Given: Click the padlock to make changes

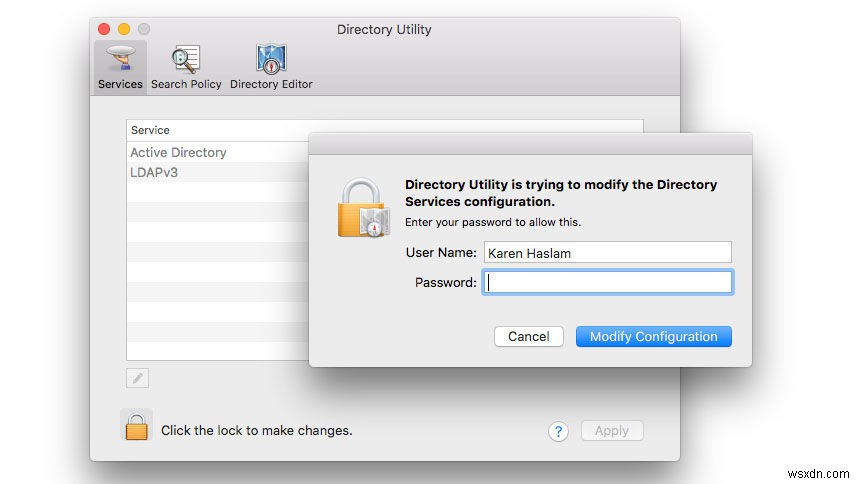Looking at the screenshot, I should click(136, 425).
